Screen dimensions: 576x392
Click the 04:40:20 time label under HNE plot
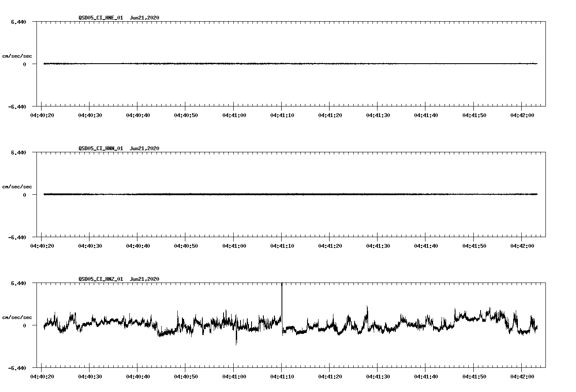point(41,115)
